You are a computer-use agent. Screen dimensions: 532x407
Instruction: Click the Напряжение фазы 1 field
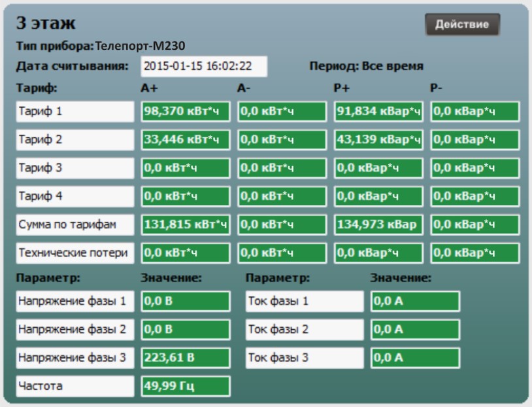tap(75, 301)
